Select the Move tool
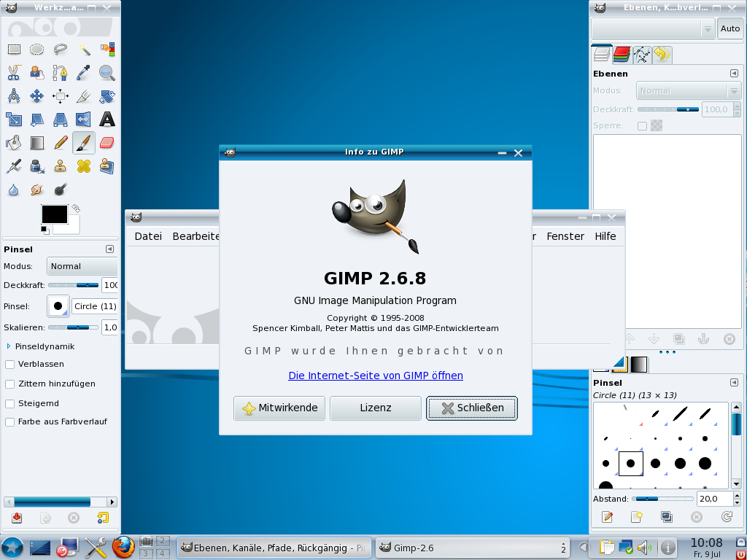Screen dimensions: 747x560 36,96
